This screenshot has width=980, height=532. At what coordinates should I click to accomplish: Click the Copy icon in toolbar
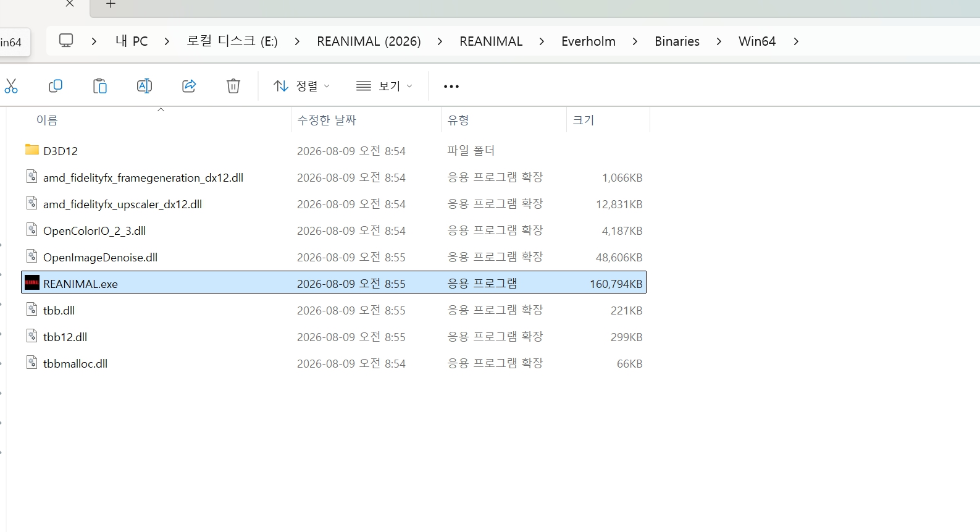(56, 86)
